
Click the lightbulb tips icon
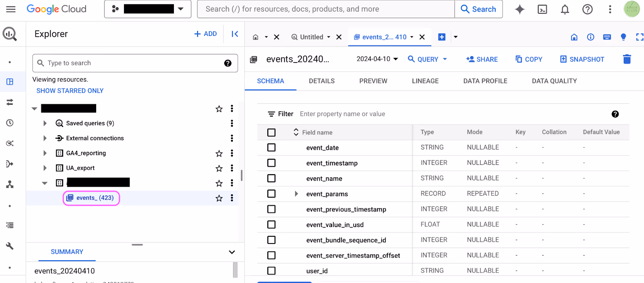coord(623,37)
